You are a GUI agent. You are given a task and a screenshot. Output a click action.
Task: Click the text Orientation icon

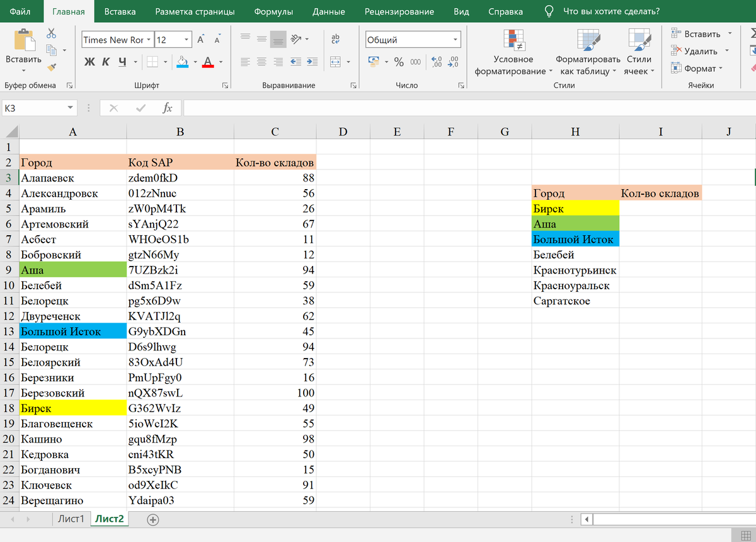coord(296,39)
